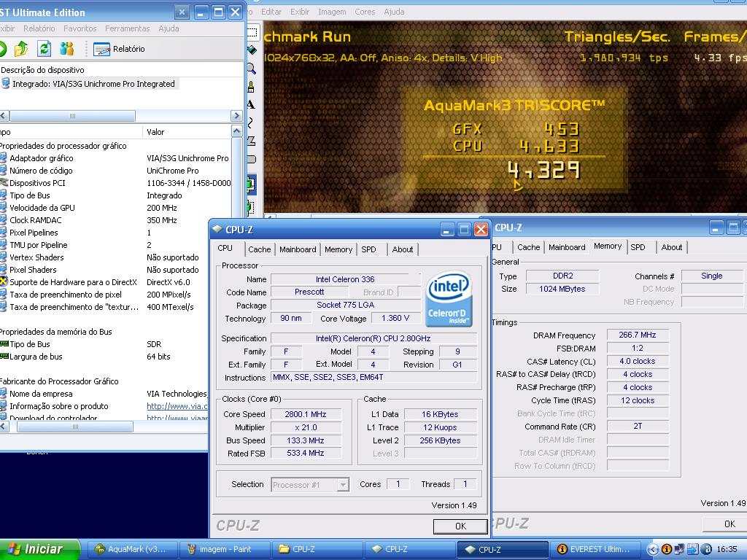747x560 pixels.
Task: Select the Paint text tool
Action: coord(251,105)
